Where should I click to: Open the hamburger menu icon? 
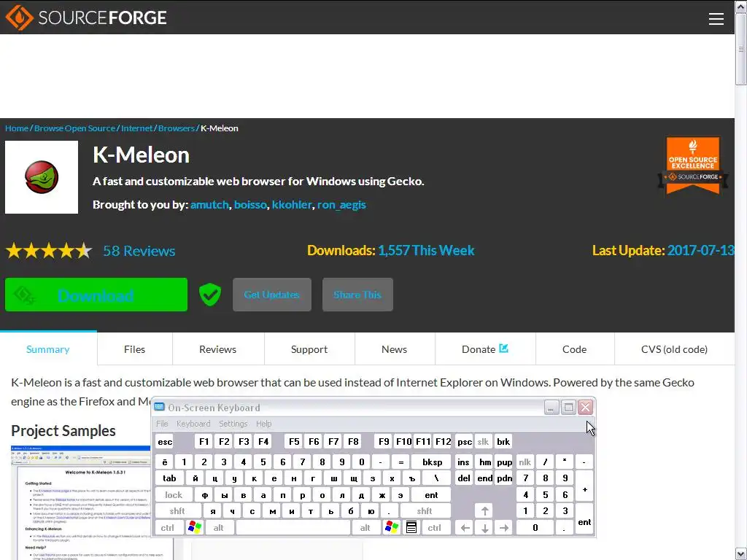[x=716, y=18]
